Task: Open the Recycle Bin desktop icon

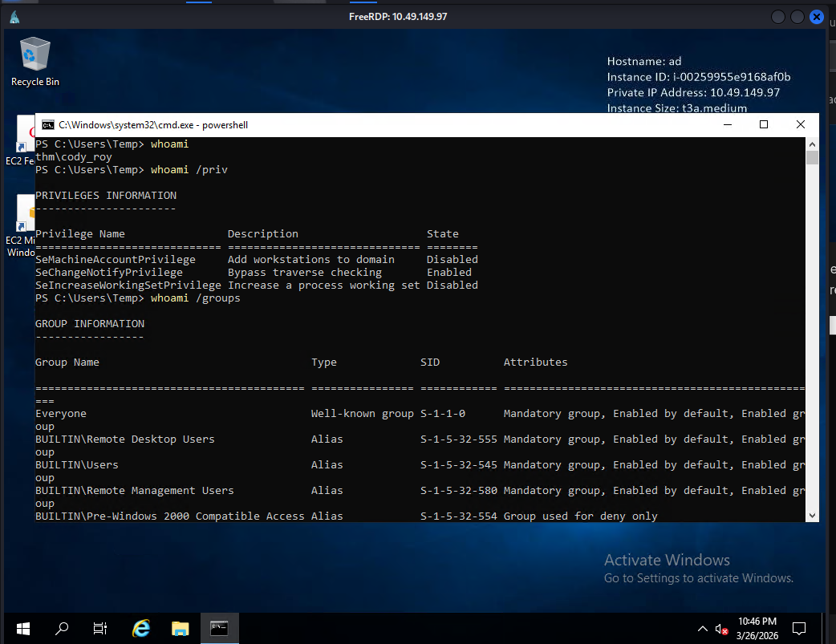Action: (x=35, y=62)
